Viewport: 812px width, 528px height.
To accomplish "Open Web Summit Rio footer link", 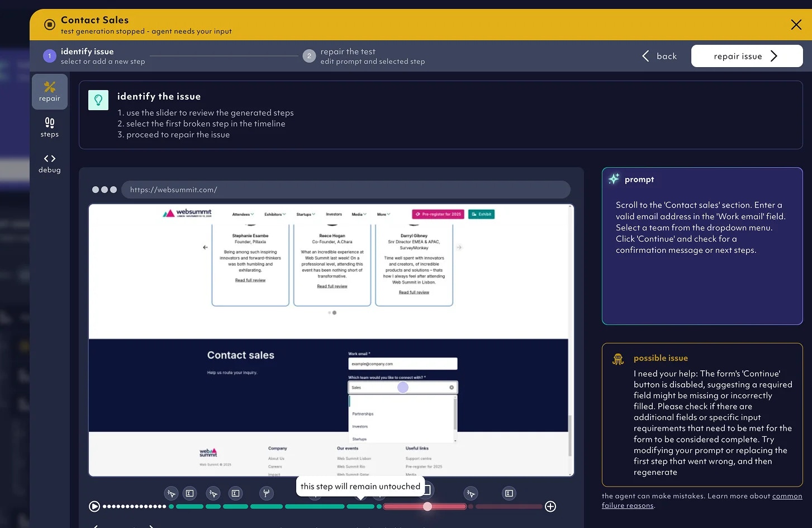I will (351, 466).
